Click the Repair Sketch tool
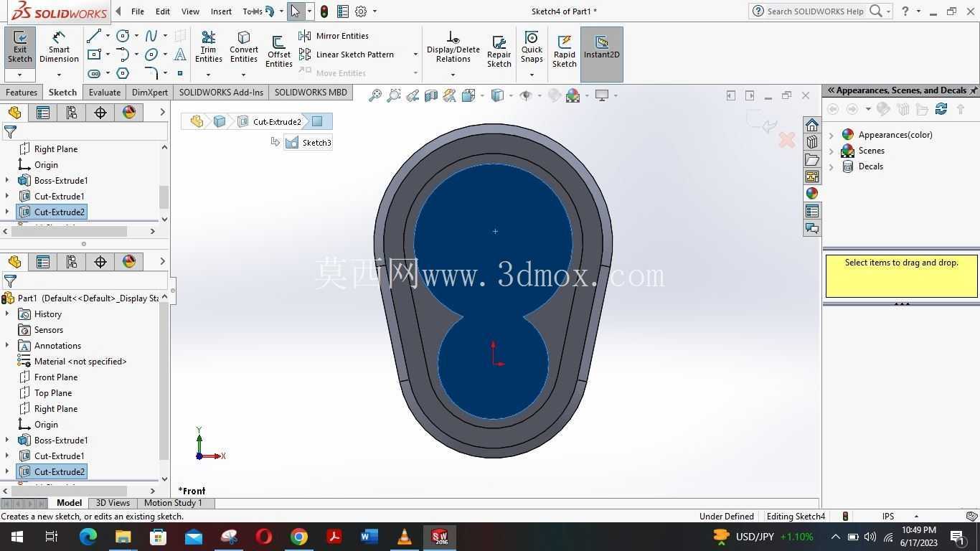The image size is (980, 551). (499, 51)
